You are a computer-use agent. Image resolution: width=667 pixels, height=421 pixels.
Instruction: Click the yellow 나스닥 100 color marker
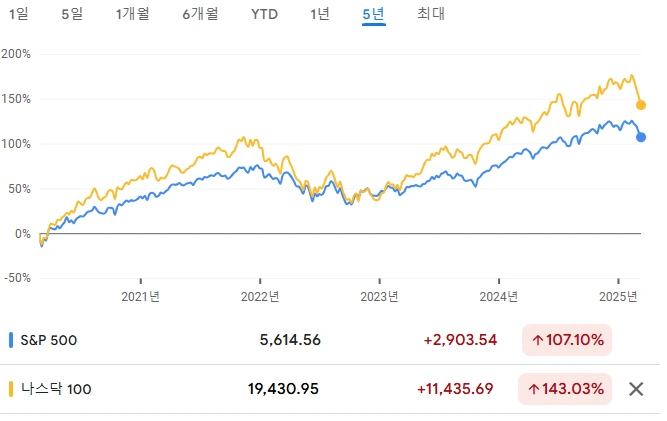tap(11, 389)
